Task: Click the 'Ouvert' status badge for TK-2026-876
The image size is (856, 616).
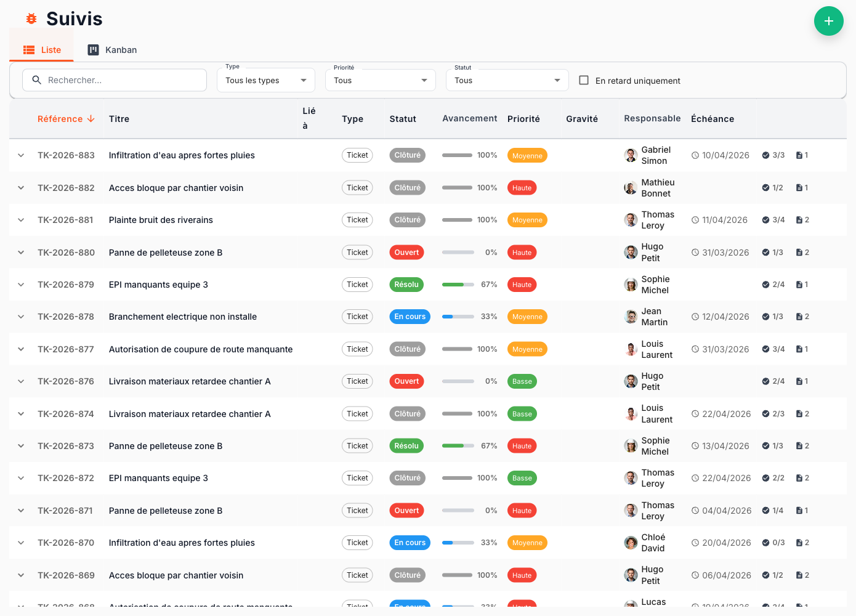Action: pyautogui.click(x=406, y=381)
